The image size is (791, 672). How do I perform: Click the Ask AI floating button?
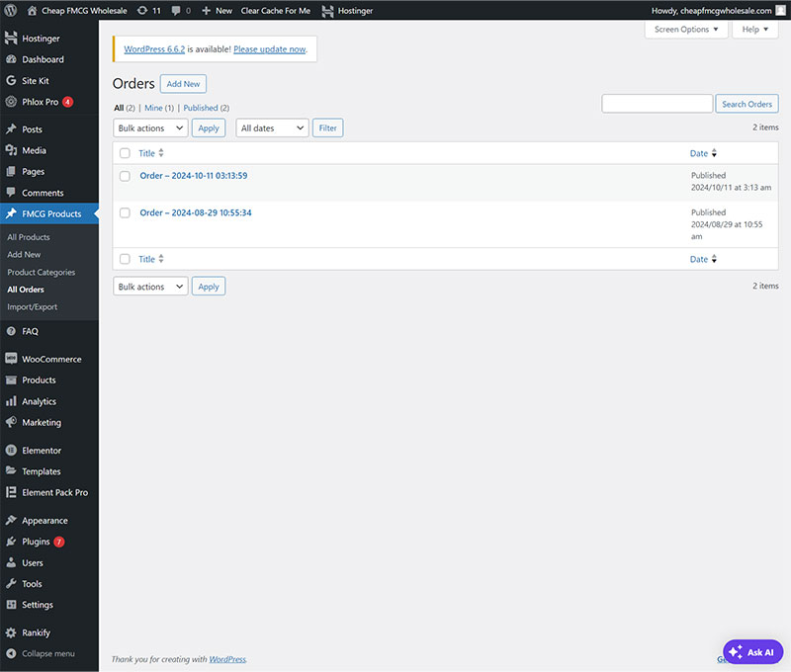point(752,652)
